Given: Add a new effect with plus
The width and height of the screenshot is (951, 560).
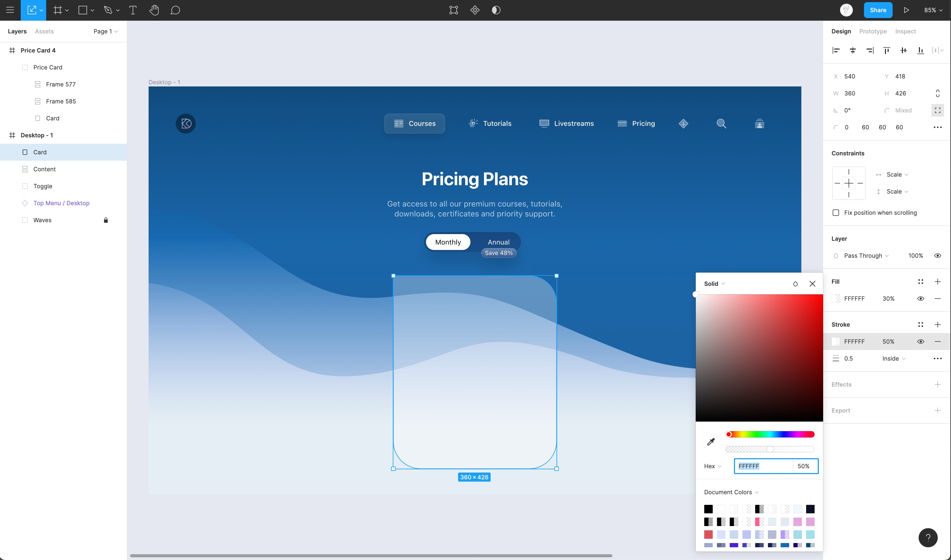Looking at the screenshot, I should click(x=937, y=384).
